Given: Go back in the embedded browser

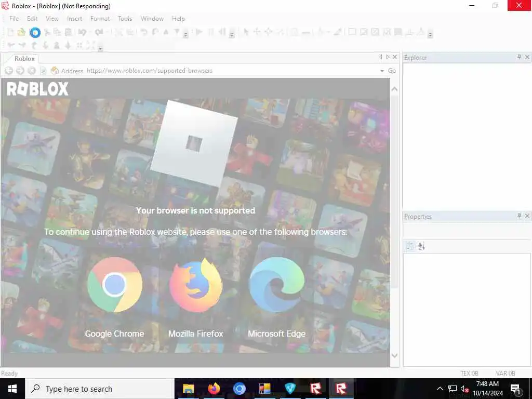Looking at the screenshot, I should [9, 71].
